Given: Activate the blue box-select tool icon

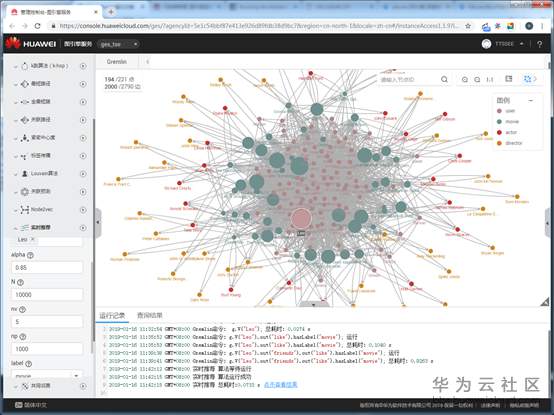Looking at the screenshot, I should tap(527, 79).
